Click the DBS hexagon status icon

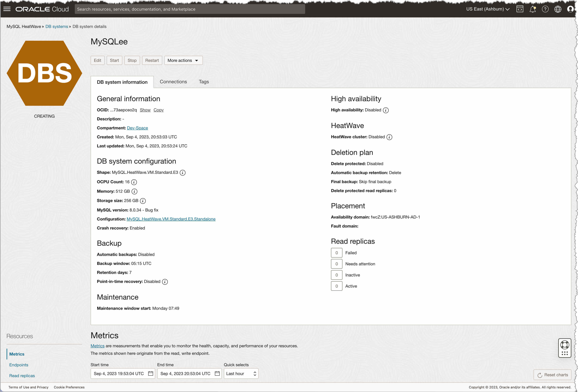click(x=44, y=73)
